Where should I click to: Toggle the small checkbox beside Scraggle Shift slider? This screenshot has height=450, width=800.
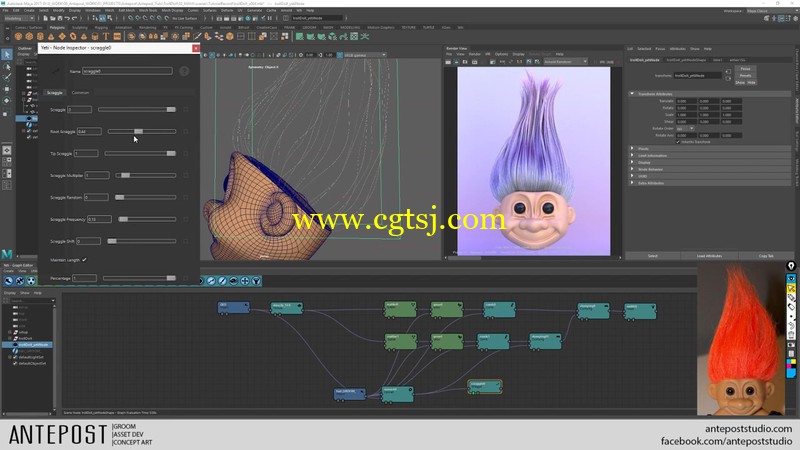[x=186, y=241]
